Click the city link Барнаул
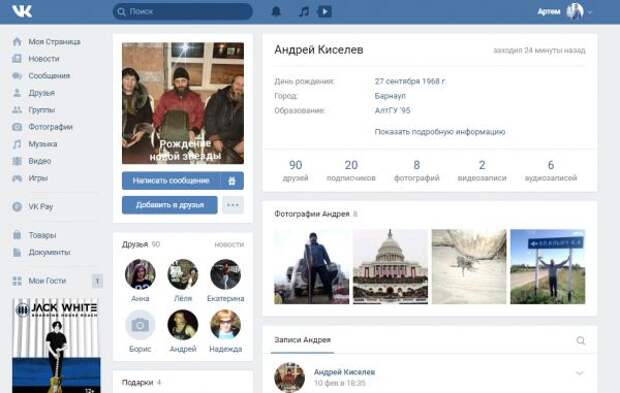Image resolution: width=620 pixels, height=393 pixels. point(390,96)
